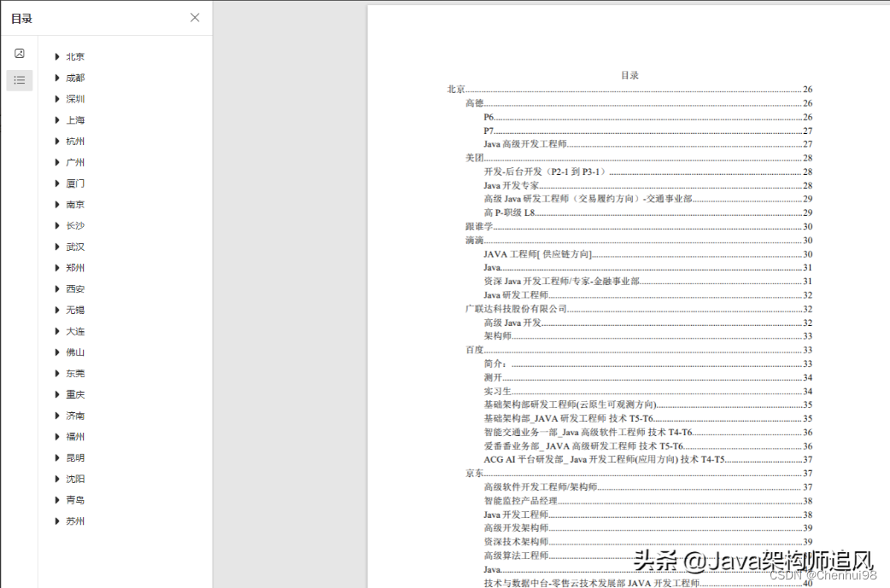Expand the 长沙 outline entry
The image size is (890, 588).
tap(56, 225)
